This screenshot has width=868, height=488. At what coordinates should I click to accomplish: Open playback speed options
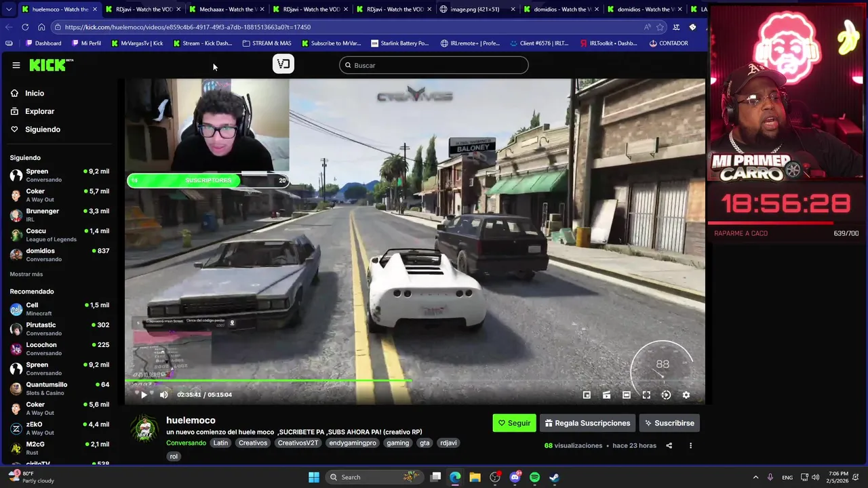666,394
